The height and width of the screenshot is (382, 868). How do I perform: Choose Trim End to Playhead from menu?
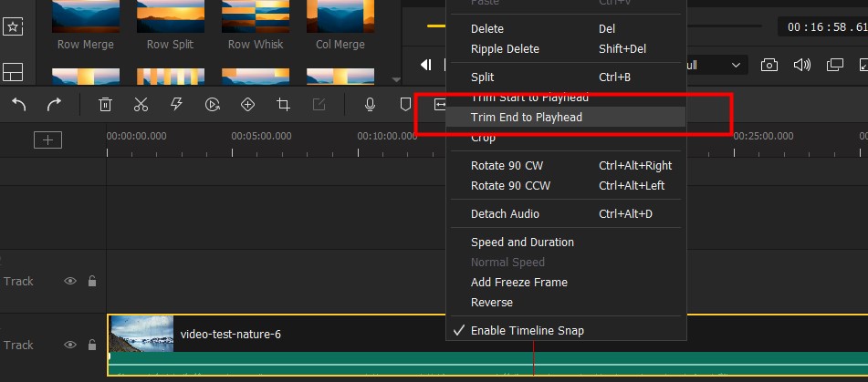(526, 117)
